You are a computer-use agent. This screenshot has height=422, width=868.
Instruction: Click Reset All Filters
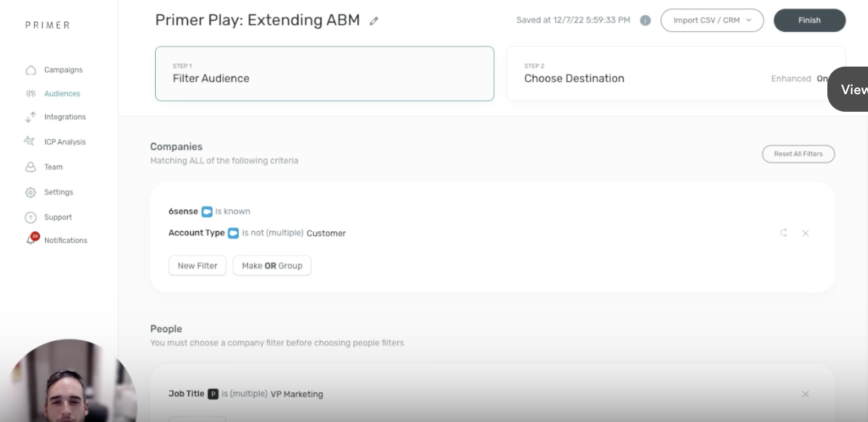click(x=798, y=154)
